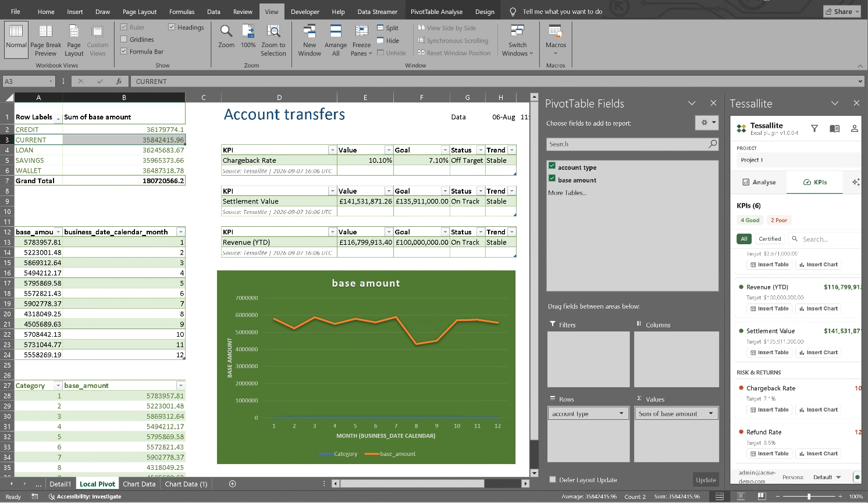Click the Insert Function fx icon
This screenshot has width=868, height=503.
pyautogui.click(x=119, y=81)
